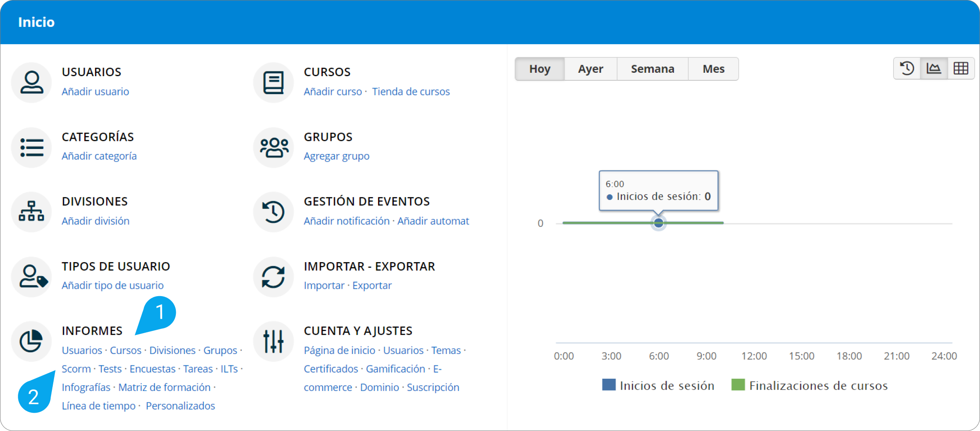Click the USUARIOS heading
The image size is (980, 431).
point(92,72)
